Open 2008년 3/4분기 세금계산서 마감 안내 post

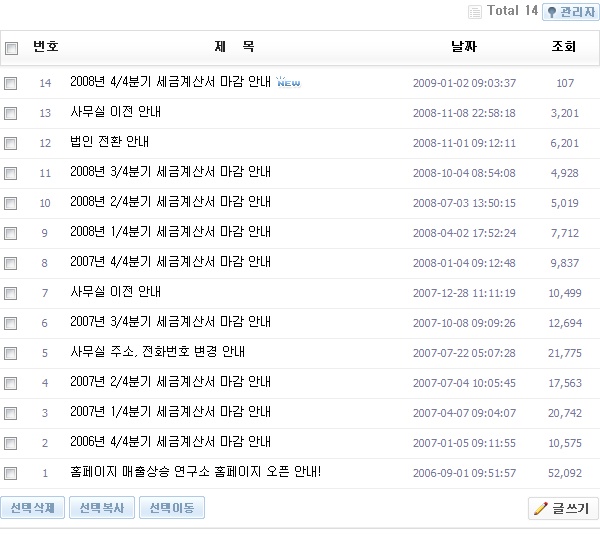click(x=170, y=173)
